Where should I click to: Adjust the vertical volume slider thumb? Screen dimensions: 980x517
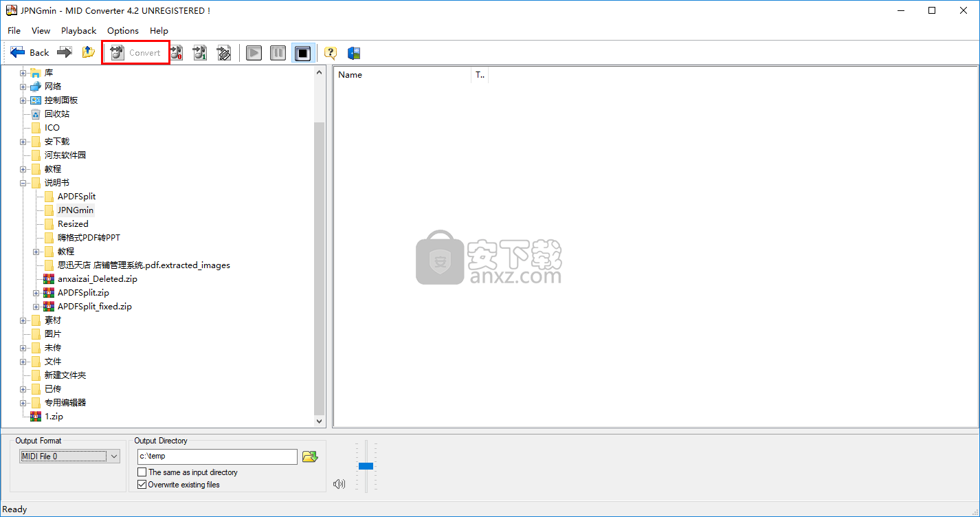coord(366,466)
